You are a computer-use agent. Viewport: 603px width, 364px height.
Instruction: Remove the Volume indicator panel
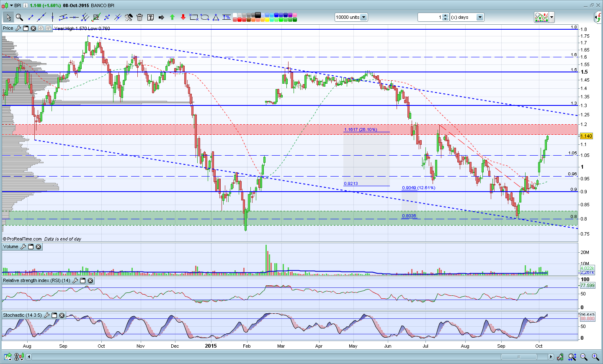39,247
